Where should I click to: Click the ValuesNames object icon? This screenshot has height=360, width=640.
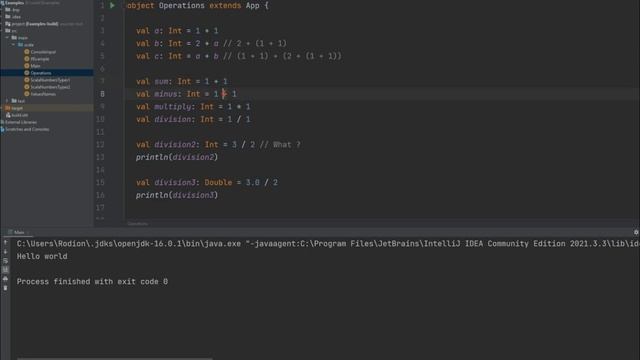27,94
